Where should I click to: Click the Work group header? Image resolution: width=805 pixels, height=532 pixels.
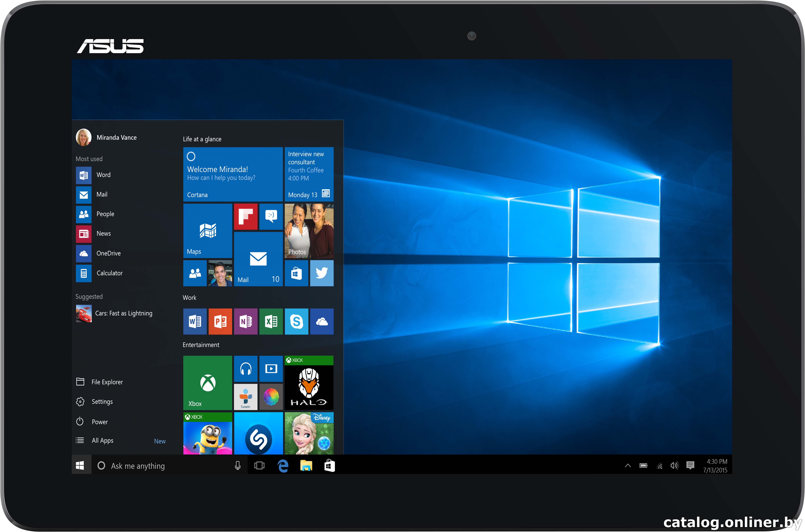coord(190,298)
